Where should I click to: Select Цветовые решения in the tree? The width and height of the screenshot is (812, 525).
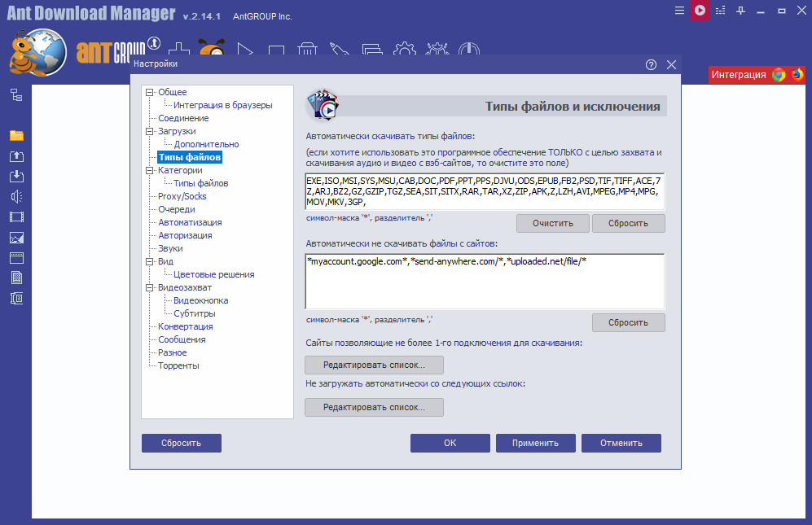point(214,274)
